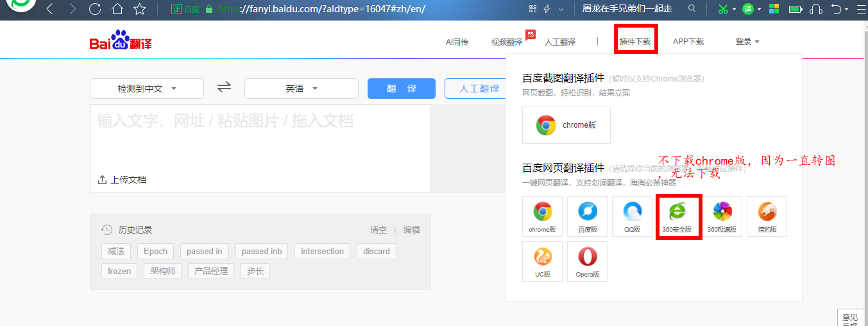The image size is (868, 326).
Task: Bookmark the page with the star icon
Action: [x=139, y=9]
